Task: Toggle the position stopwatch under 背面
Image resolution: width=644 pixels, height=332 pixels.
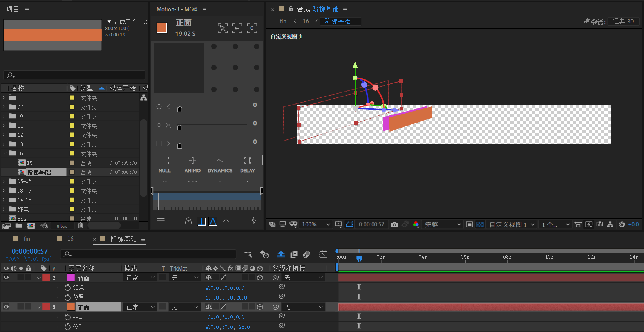Action: 67,297
